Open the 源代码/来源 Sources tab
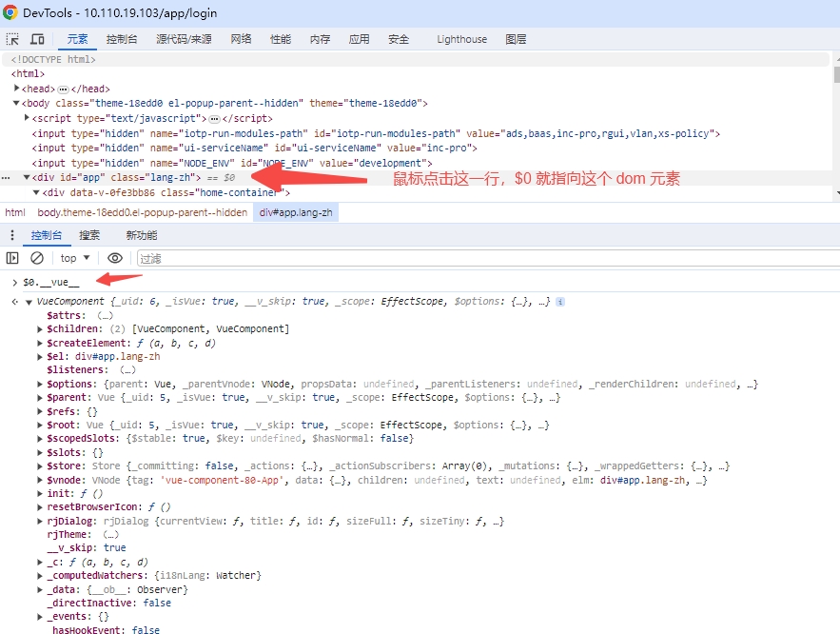 pos(184,39)
